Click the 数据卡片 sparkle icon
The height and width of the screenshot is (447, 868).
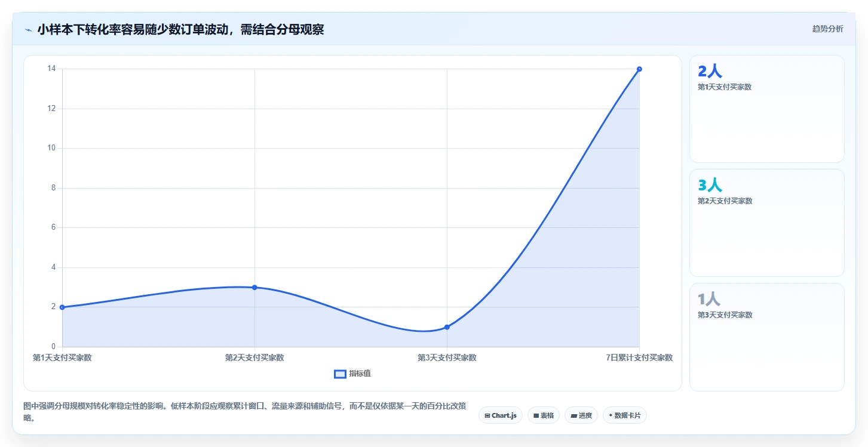[611, 415]
